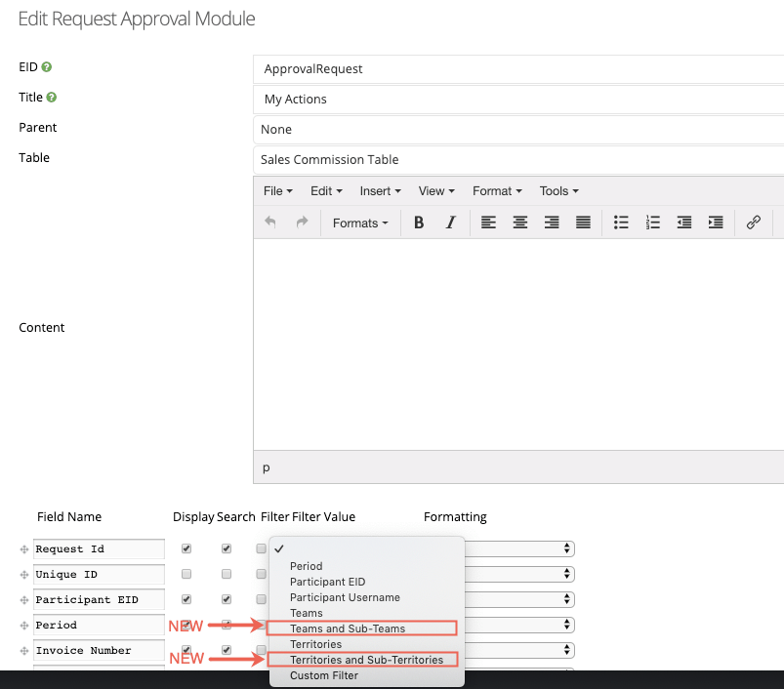
Task: Open the Edit menu in editor
Action: [326, 191]
